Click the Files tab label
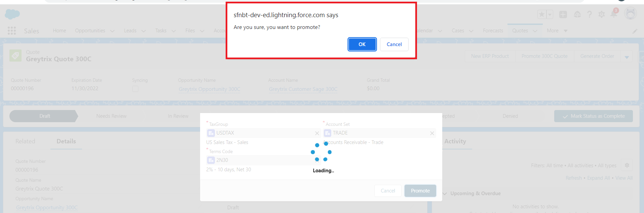This screenshot has height=213, width=644. pos(190,31)
